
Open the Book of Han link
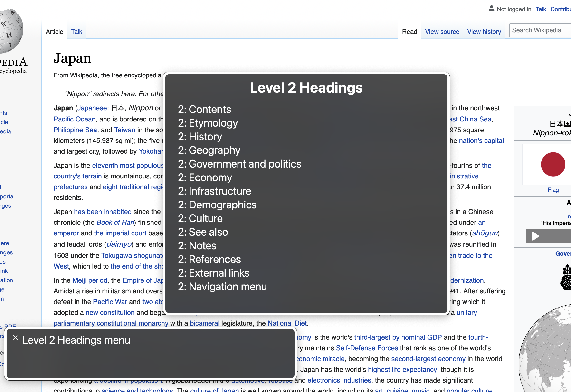115,223
